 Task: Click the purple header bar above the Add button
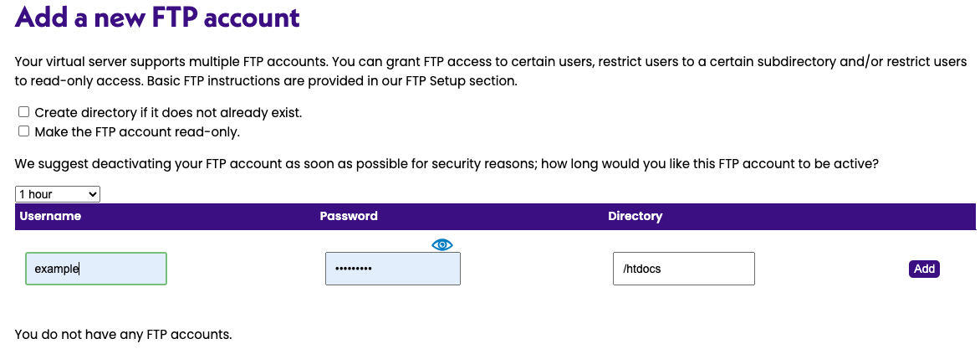coord(924,216)
